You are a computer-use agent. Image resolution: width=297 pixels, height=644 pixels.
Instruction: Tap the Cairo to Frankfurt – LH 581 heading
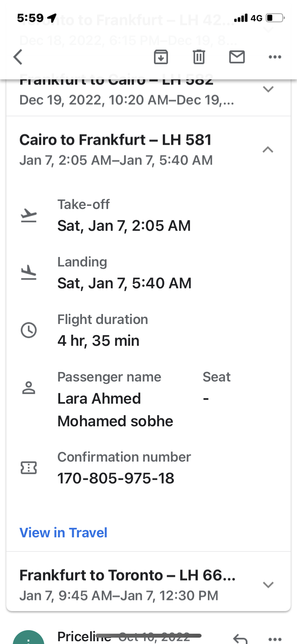click(115, 140)
